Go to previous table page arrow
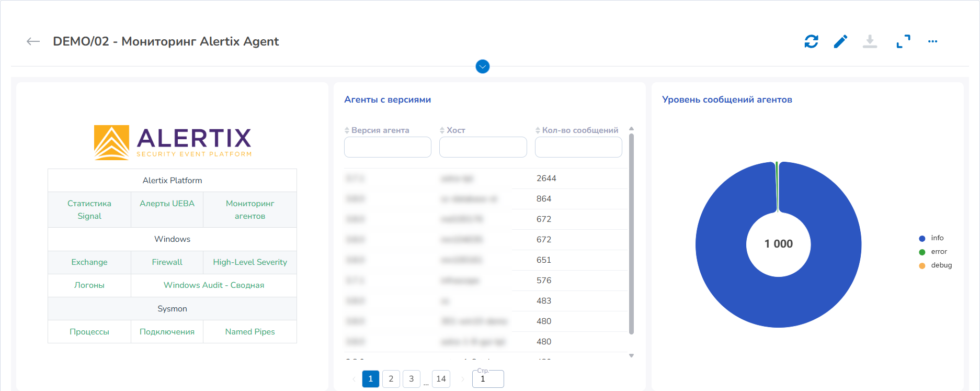The height and width of the screenshot is (391, 980). 354,379
